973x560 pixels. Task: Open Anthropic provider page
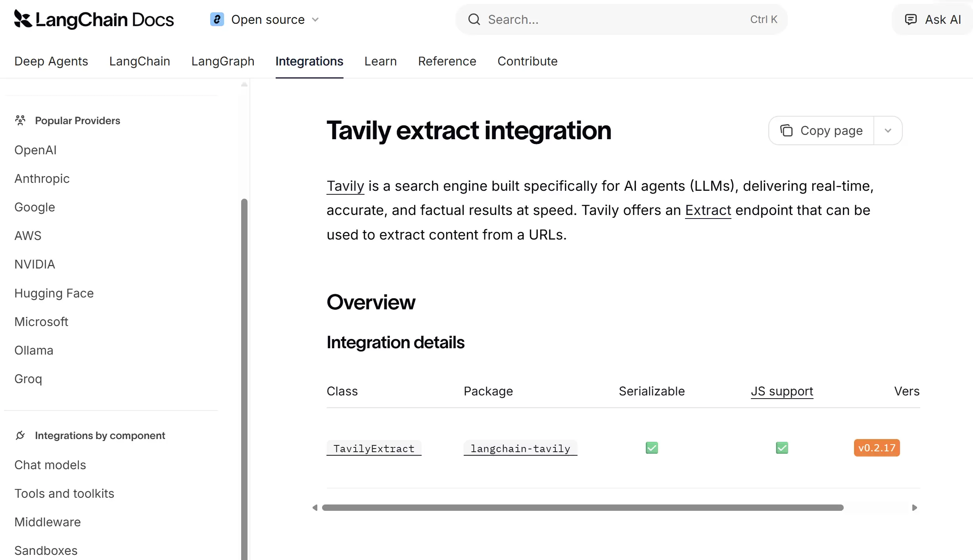[x=42, y=178]
